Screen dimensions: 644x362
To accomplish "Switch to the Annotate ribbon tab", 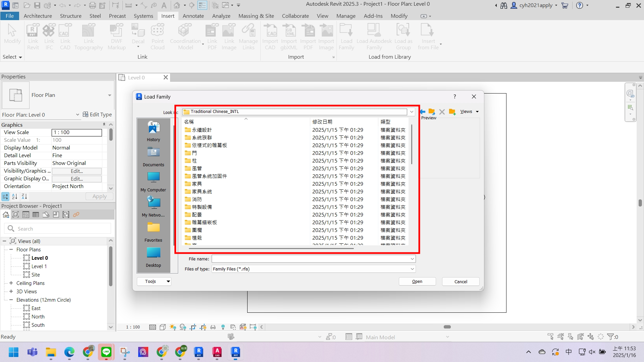I will (x=193, y=16).
